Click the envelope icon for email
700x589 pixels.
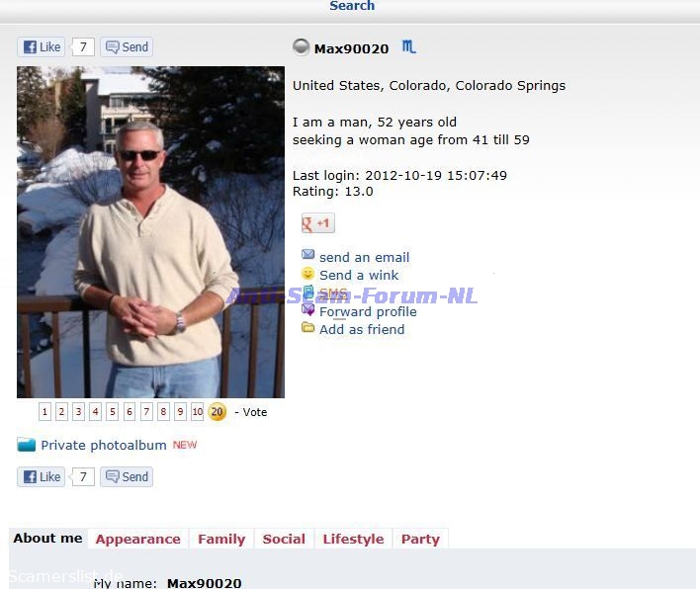(x=308, y=254)
